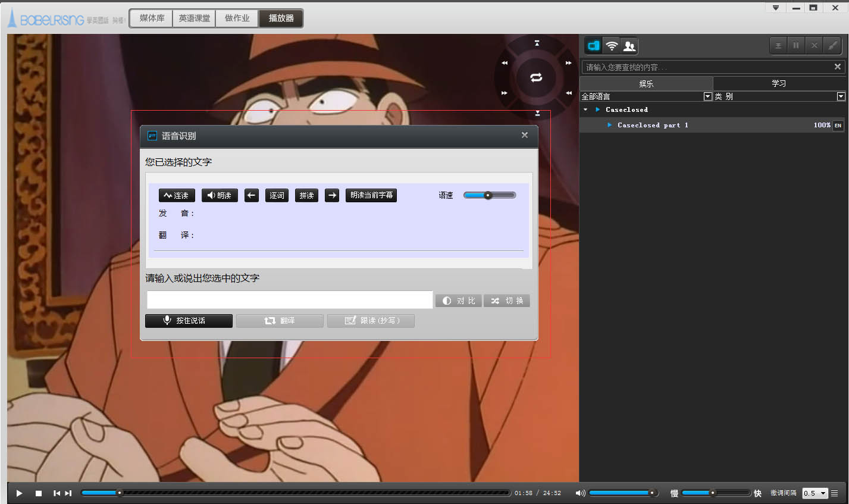
Task: Click the Caseclosed folder name
Action: coord(626,109)
